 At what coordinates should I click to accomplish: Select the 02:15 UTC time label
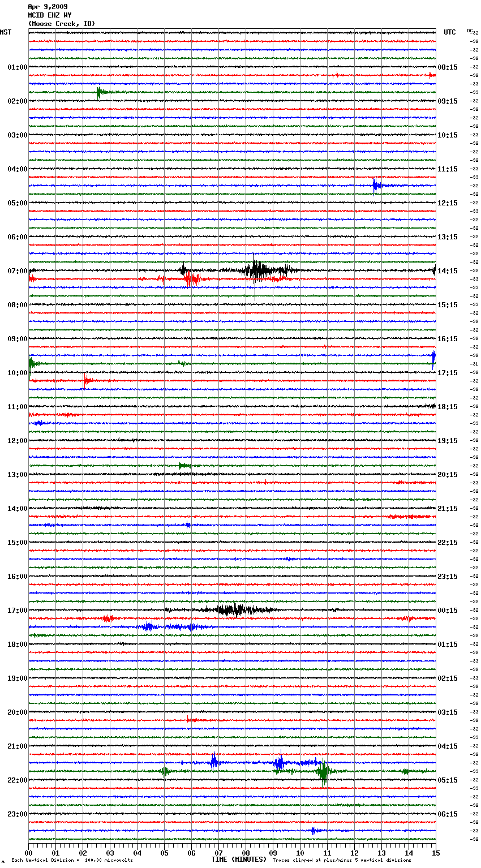pos(448,678)
